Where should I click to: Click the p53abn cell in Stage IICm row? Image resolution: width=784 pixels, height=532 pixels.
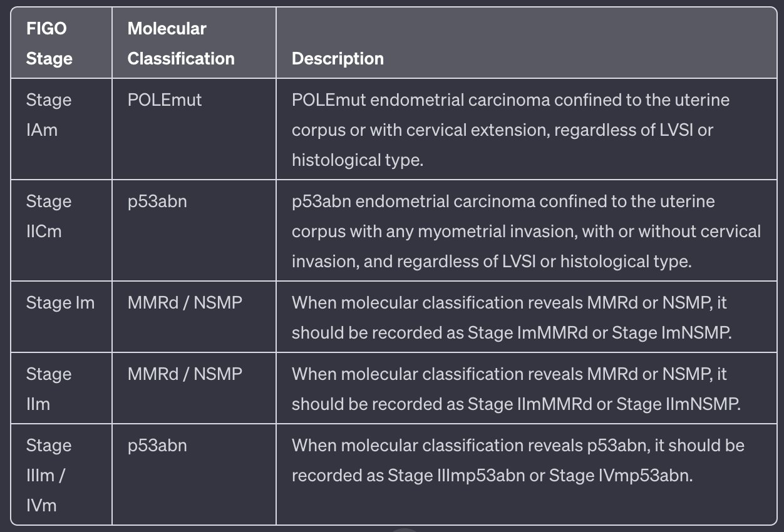(157, 202)
